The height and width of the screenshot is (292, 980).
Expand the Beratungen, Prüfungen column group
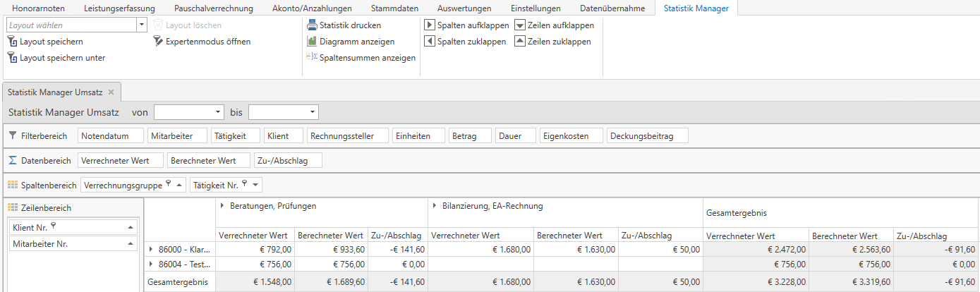(x=222, y=206)
